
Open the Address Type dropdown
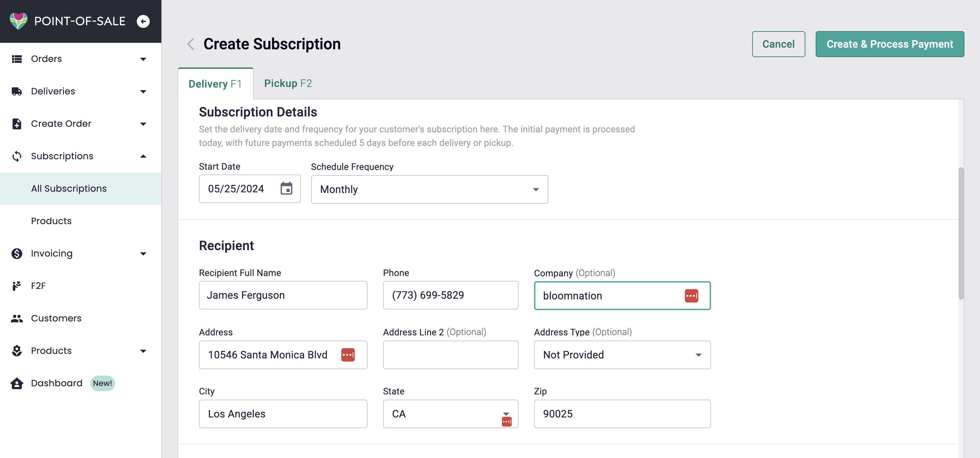[x=622, y=355]
